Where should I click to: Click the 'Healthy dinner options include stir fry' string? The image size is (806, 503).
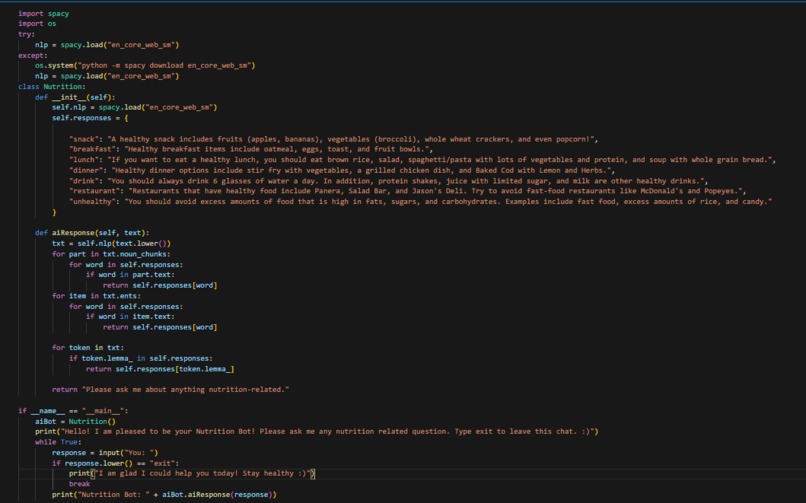point(361,170)
